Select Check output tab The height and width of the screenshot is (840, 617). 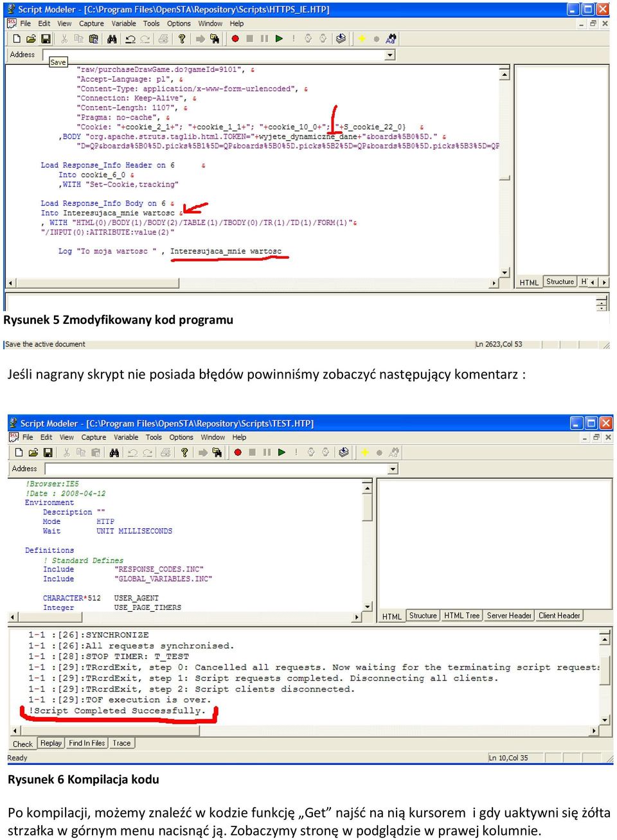pos(22,744)
